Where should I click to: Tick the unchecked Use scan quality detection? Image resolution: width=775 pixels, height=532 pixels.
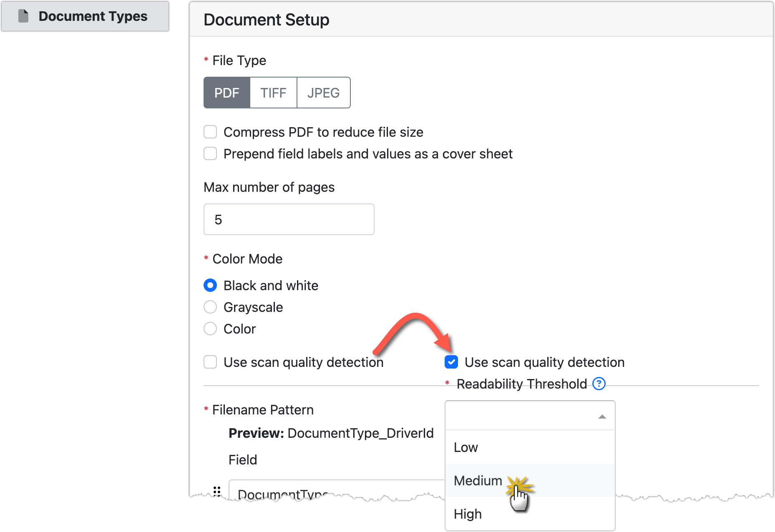click(x=210, y=362)
